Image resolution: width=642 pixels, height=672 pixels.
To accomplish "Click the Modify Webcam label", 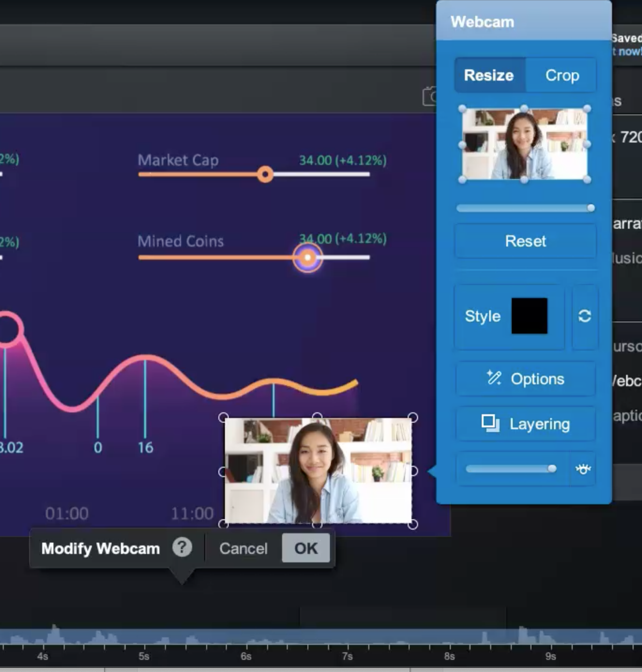I will point(100,548).
